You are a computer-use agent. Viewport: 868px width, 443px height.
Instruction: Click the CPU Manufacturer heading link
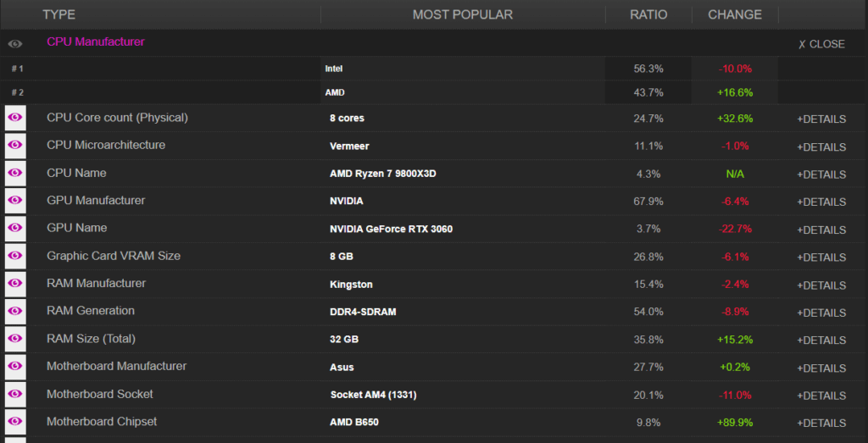tap(96, 42)
